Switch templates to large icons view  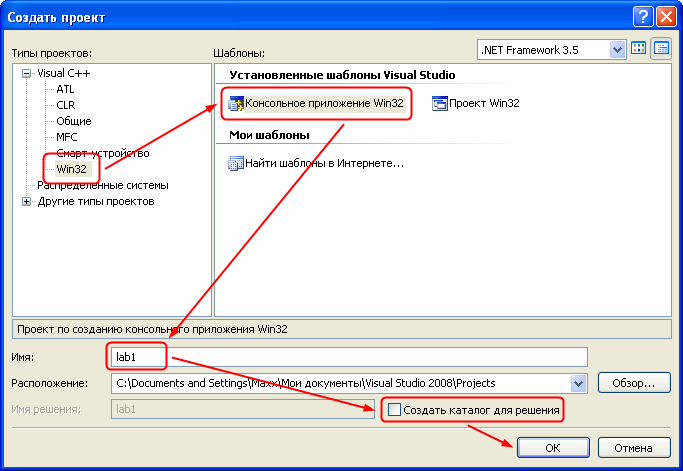639,49
